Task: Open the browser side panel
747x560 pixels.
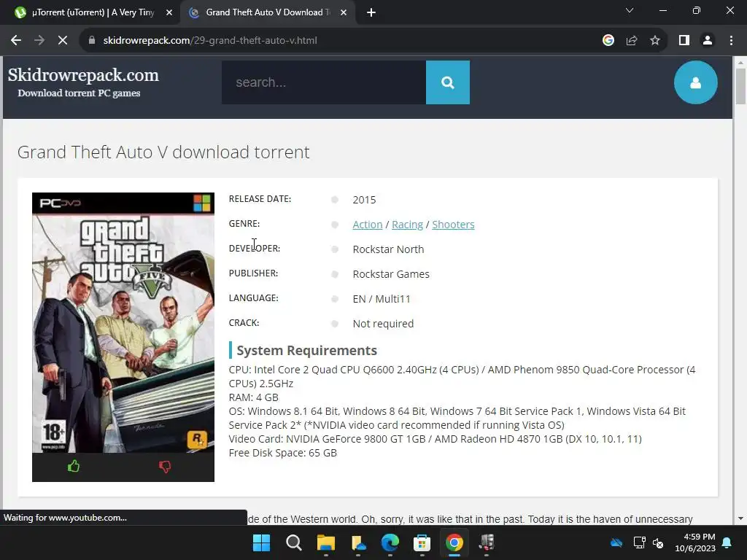Action: click(x=684, y=41)
